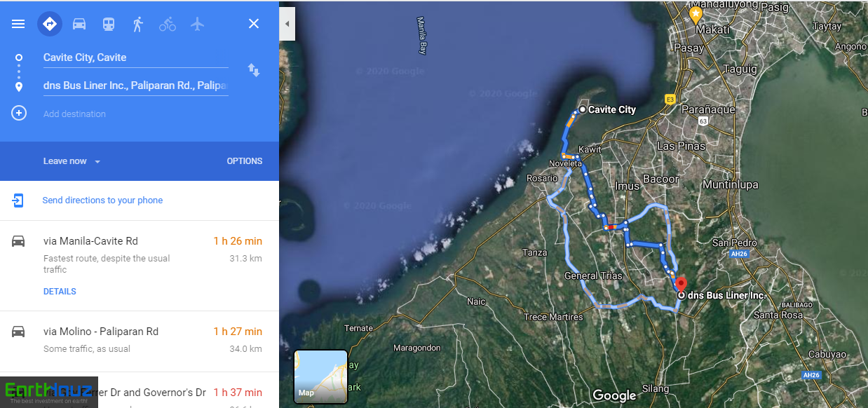Choose the cycling mode icon
Viewport: 868px width, 408px height.
coord(168,24)
